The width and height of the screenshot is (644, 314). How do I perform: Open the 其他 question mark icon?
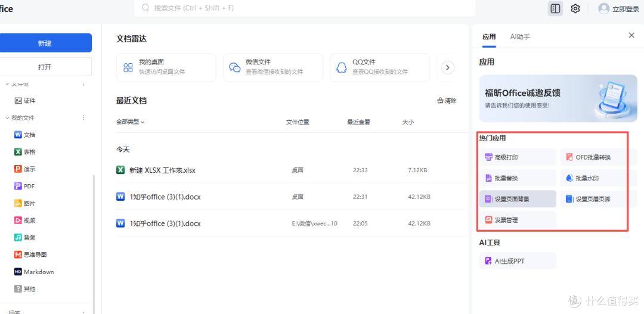click(18, 289)
